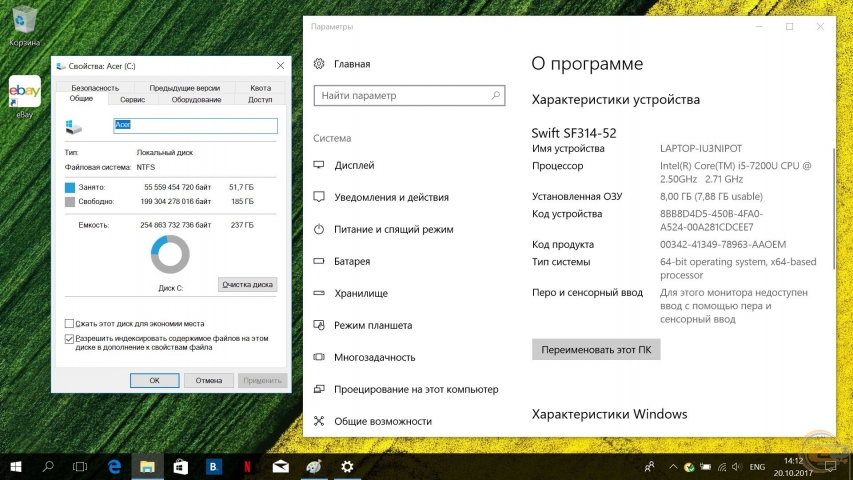Uncheck Разрешить индексировать содержимое файлов checkbox
This screenshot has width=853, height=480.
tap(69, 339)
